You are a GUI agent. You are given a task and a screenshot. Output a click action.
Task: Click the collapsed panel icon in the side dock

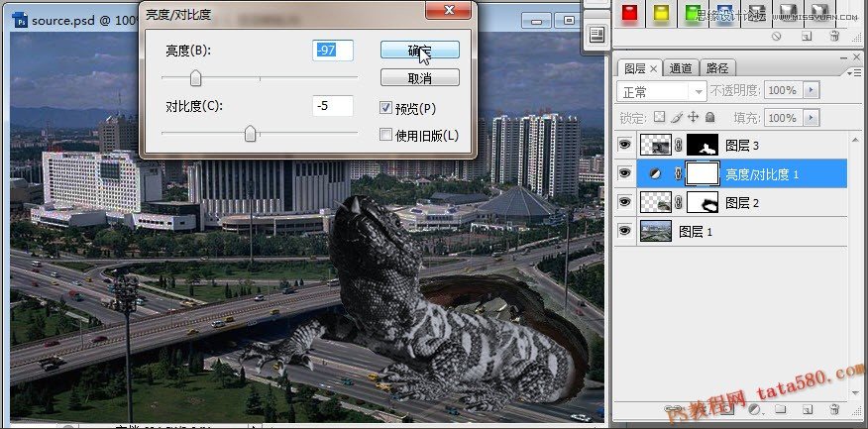[597, 36]
